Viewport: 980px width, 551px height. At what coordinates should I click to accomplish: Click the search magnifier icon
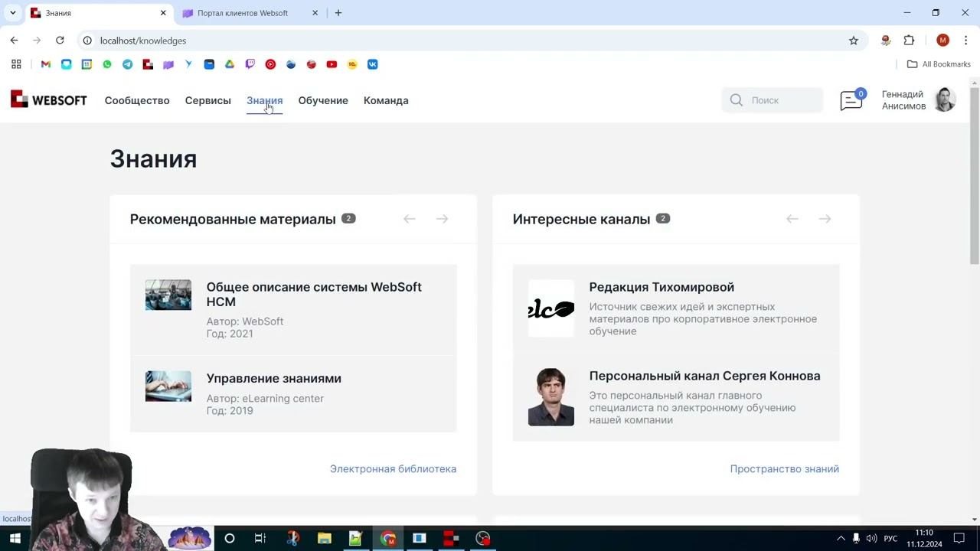click(737, 100)
